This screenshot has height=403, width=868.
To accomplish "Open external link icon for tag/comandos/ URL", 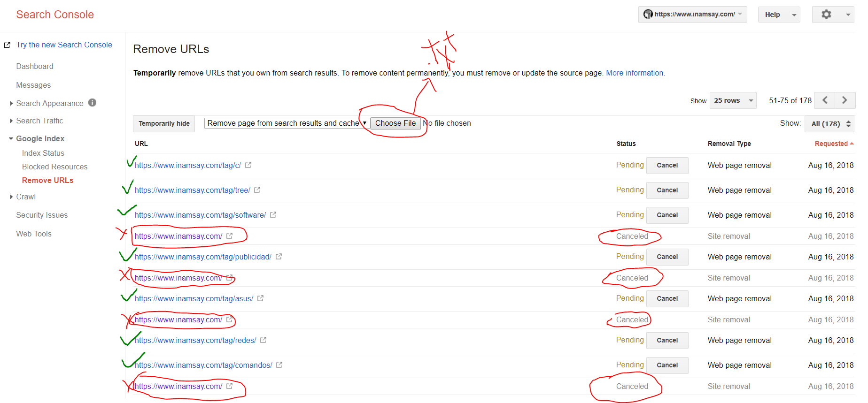I will pyautogui.click(x=279, y=365).
